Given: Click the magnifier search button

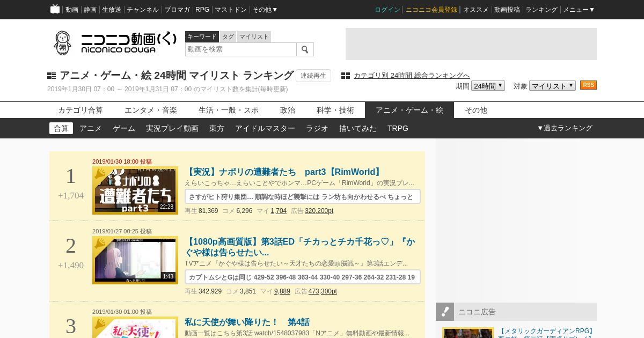Looking at the screenshot, I should [305, 49].
